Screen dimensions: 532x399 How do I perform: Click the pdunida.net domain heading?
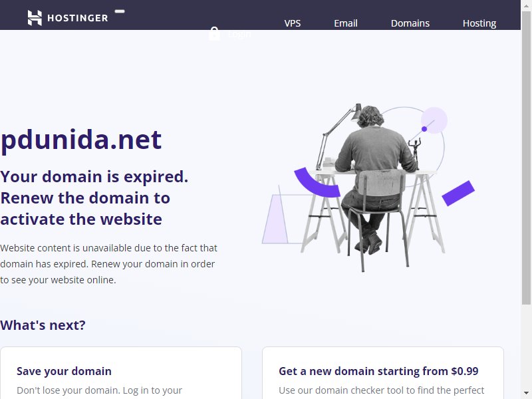tap(81, 140)
